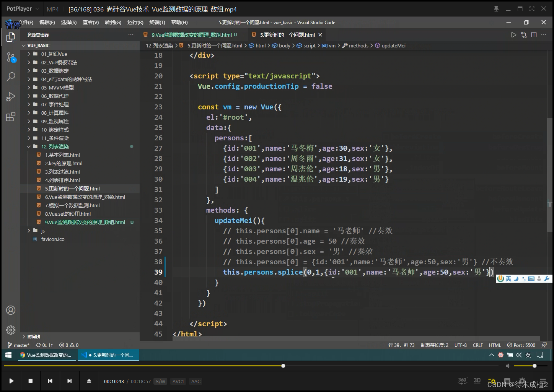Open PotPlayer main menu dropdown

(23, 9)
